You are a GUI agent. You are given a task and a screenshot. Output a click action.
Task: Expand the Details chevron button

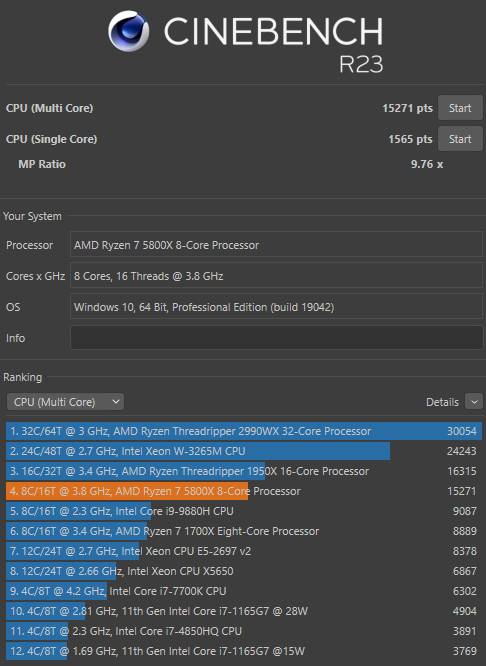[x=474, y=401]
